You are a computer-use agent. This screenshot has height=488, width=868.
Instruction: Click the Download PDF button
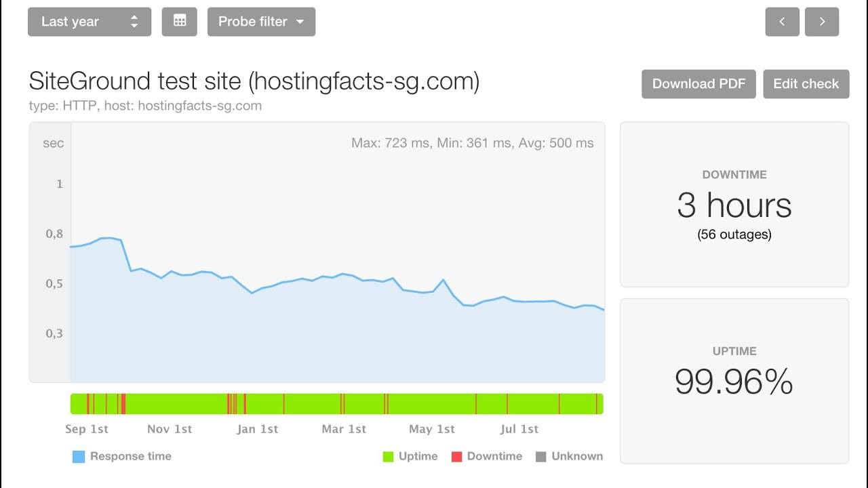point(698,84)
